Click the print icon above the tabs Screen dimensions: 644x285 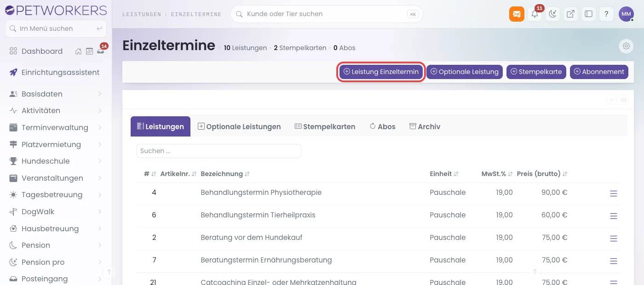[624, 100]
